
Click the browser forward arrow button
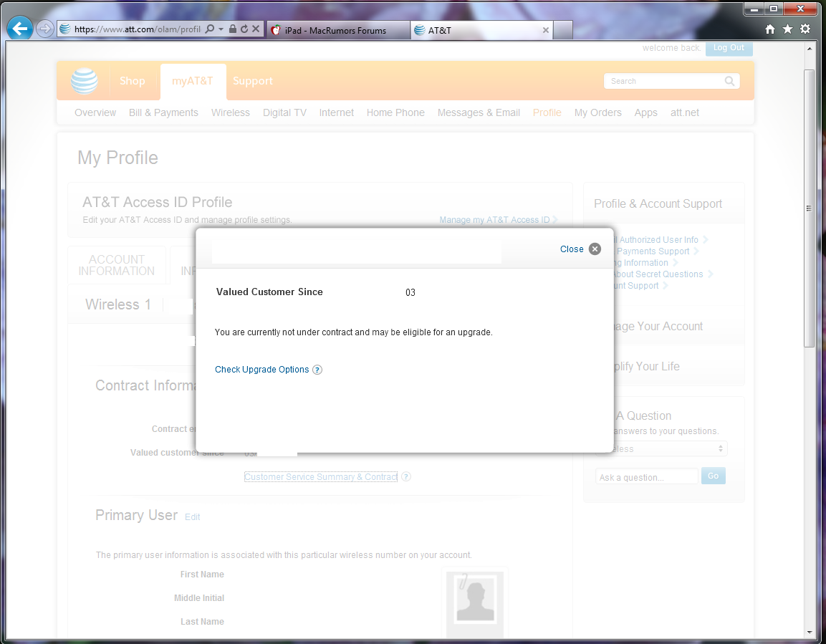tap(45, 29)
